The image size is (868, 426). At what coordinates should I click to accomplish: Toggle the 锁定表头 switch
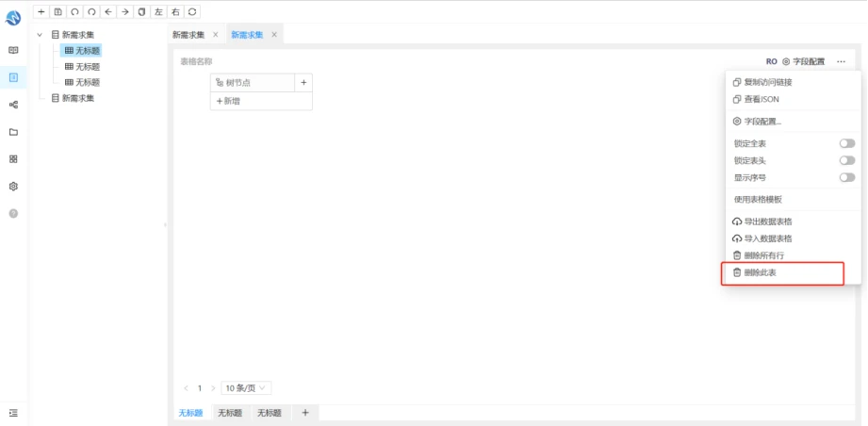point(847,160)
